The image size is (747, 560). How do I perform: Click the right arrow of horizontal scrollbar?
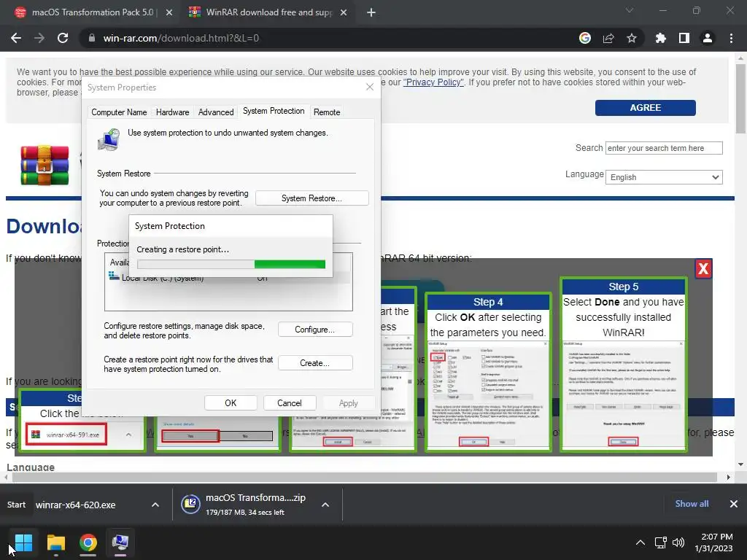click(729, 477)
